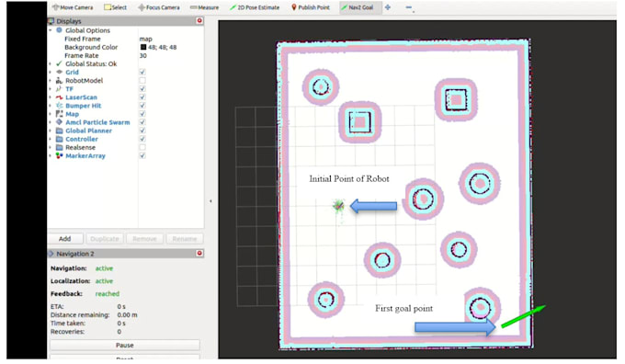Click the LaserScan display icon
The width and height of the screenshot is (625, 364).
pos(60,97)
